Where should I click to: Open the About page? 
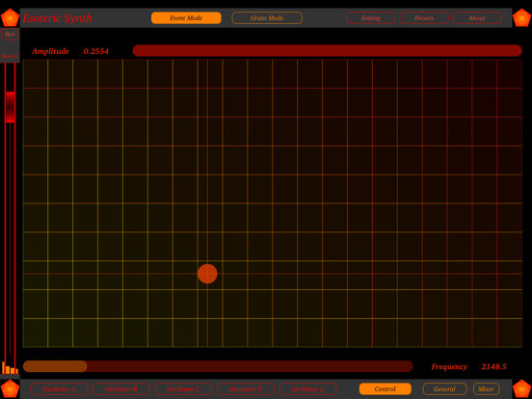tap(477, 18)
